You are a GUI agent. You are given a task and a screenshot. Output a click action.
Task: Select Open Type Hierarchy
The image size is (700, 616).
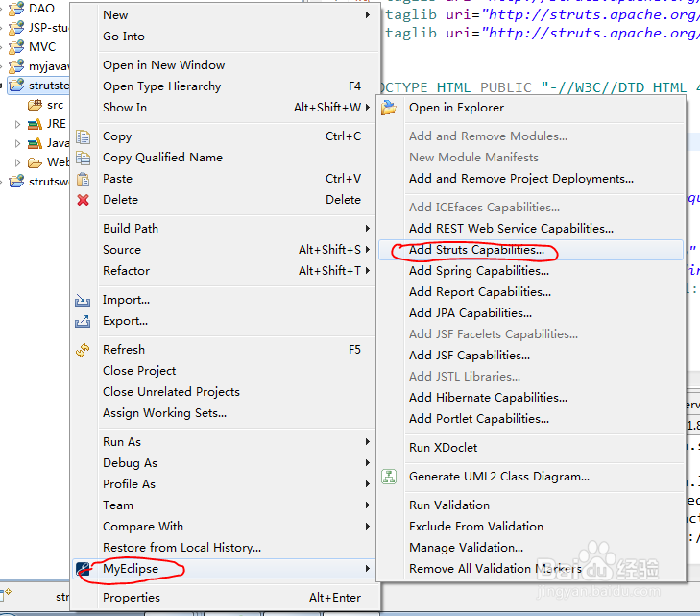pyautogui.click(x=225, y=86)
